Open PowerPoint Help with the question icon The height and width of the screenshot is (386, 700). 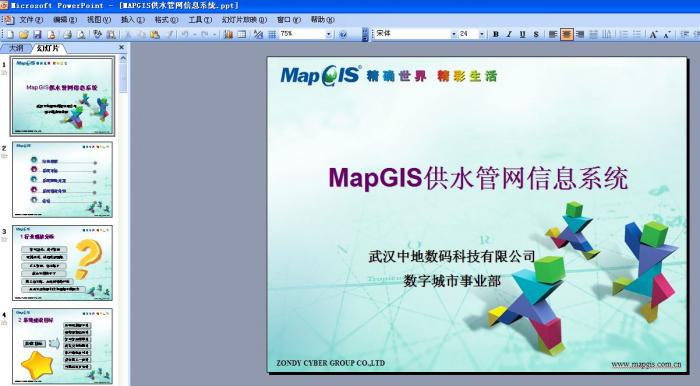[343, 34]
